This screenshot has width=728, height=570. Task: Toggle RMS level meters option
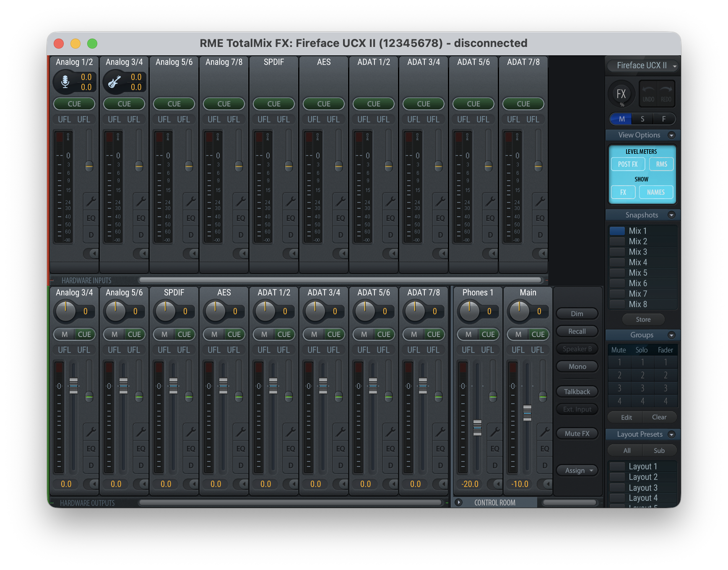pos(661,164)
